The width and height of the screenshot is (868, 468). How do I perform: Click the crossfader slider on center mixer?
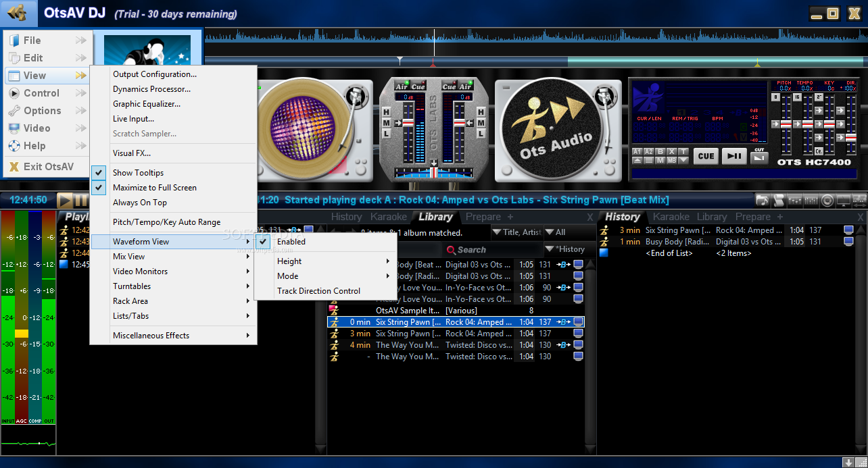pos(433,172)
